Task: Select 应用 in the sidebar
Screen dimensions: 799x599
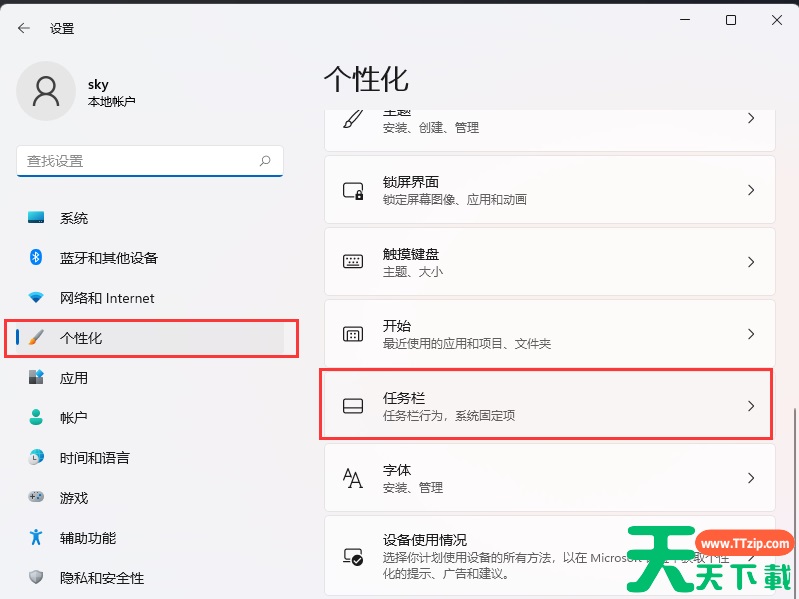Action: point(150,377)
